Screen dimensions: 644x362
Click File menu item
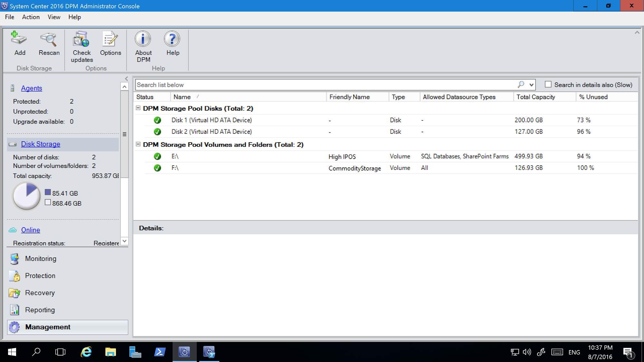click(9, 17)
